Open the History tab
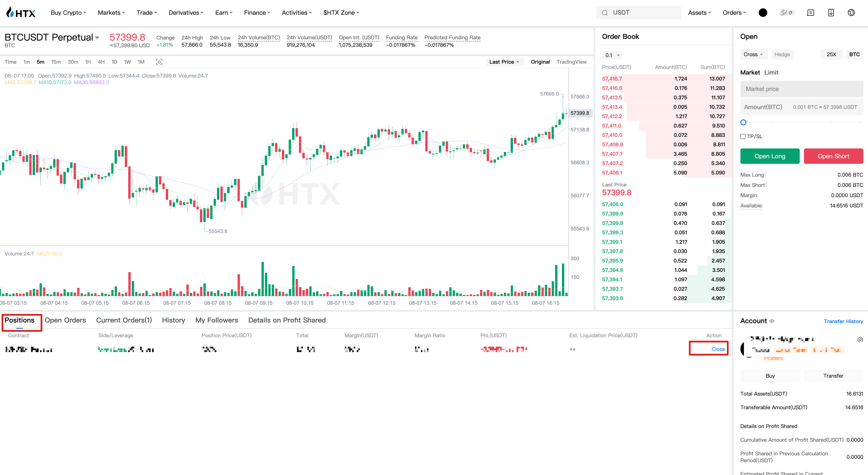This screenshot has height=475, width=868. click(x=173, y=320)
